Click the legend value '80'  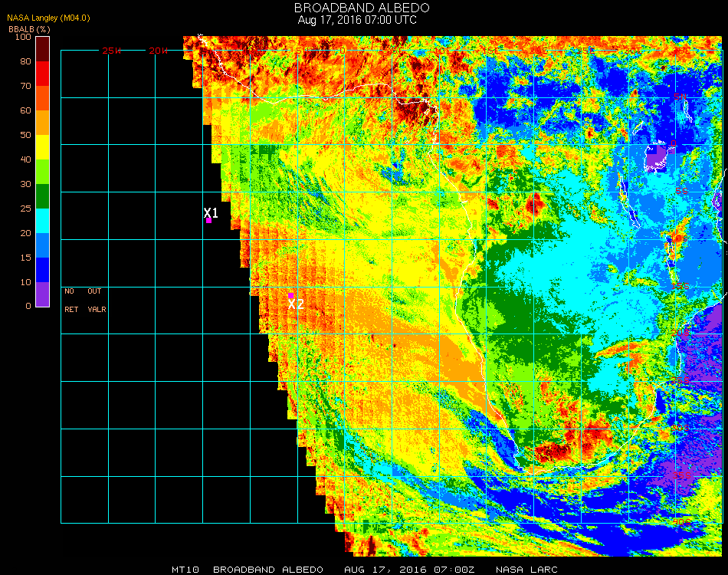[25, 61]
